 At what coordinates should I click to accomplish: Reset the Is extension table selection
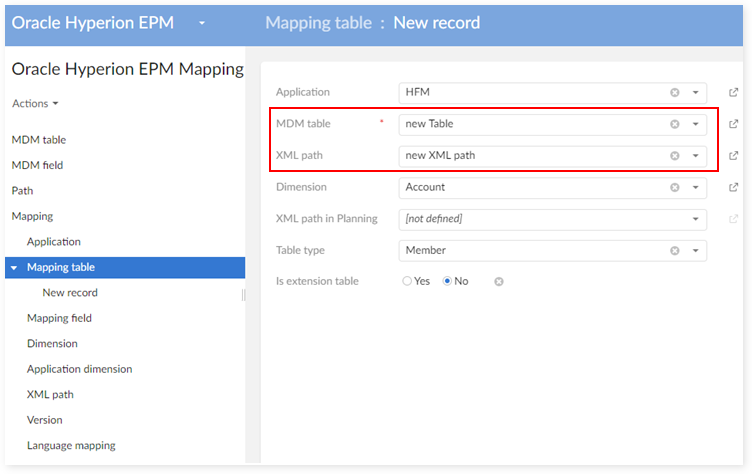499,282
